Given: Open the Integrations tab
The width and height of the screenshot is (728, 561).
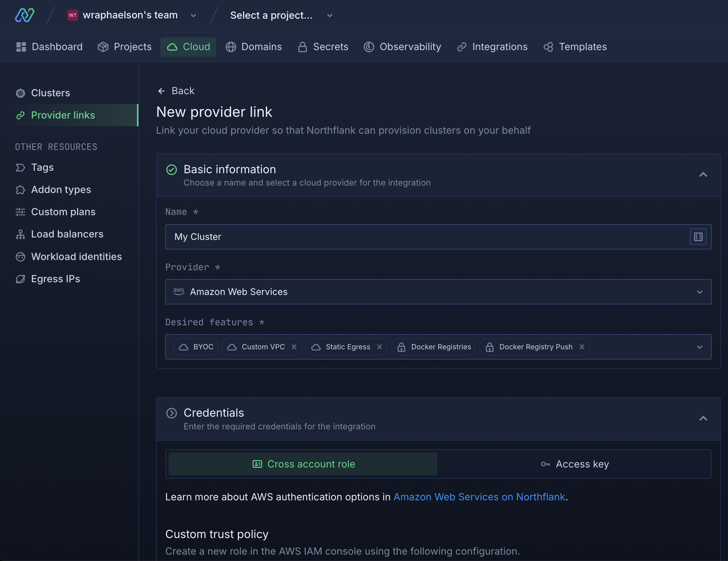Looking at the screenshot, I should pos(493,47).
